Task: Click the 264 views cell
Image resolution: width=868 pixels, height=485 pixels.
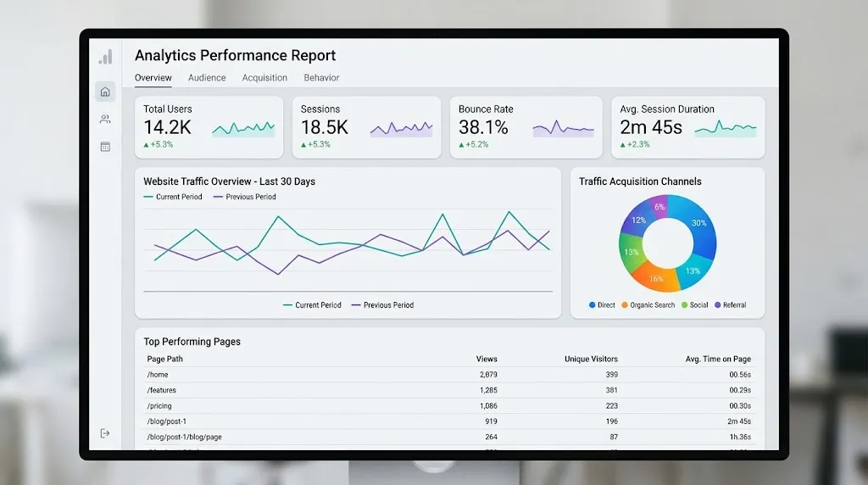Action: [x=491, y=437]
